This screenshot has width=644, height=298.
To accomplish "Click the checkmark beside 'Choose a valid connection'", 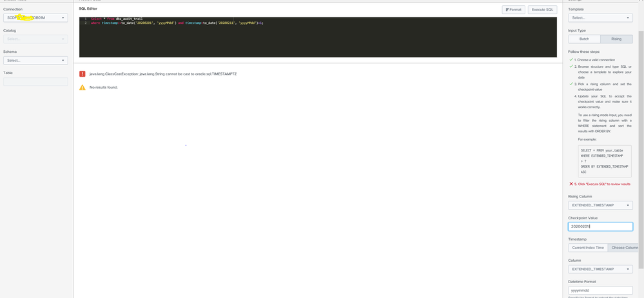I will click(571, 60).
